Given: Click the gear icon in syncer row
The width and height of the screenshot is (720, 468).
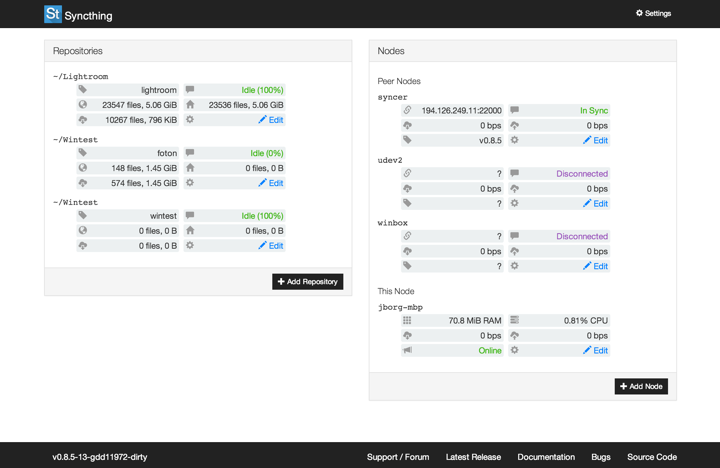Looking at the screenshot, I should click(x=514, y=140).
